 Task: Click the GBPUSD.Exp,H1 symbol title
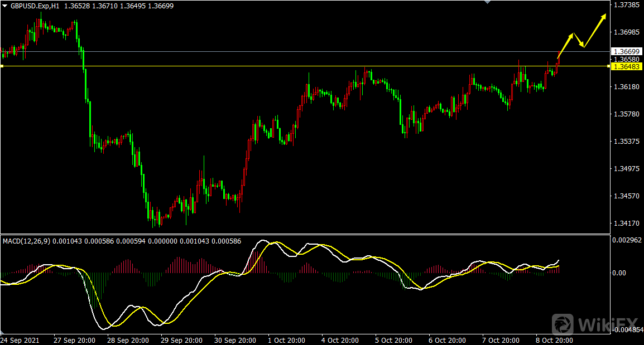point(35,5)
